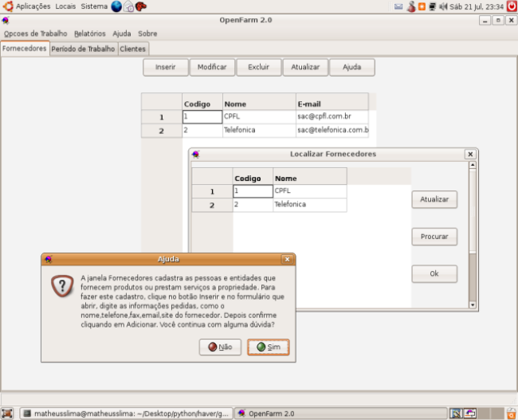
Task: Open the volume speaker tray icon
Action: click(x=443, y=6)
